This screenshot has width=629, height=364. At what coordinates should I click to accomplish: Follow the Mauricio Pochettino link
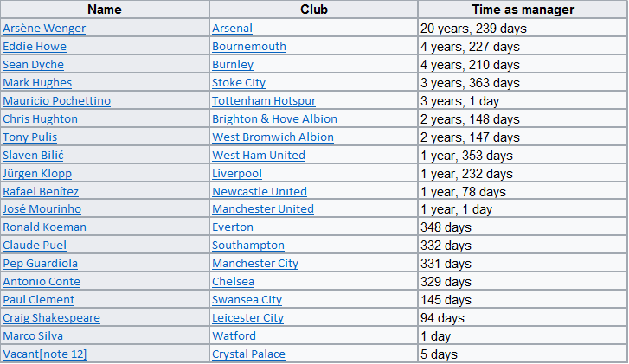click(56, 101)
